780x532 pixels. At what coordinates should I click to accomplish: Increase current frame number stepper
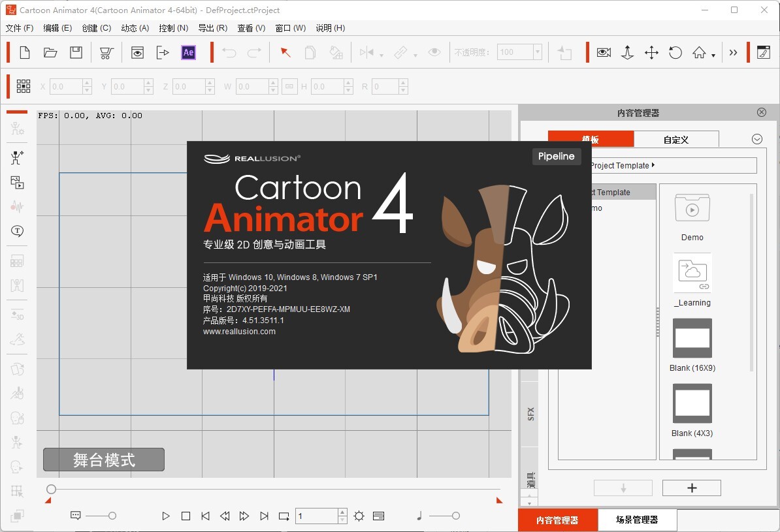pyautogui.click(x=342, y=512)
